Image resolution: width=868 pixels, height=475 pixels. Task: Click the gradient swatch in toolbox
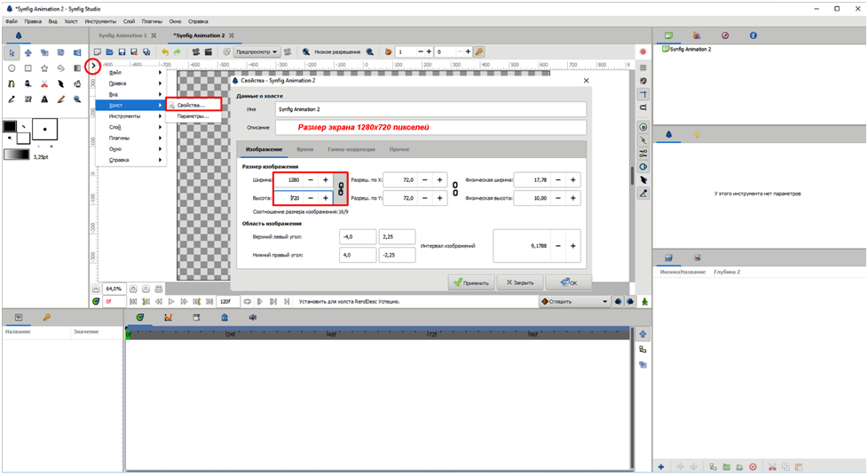point(17,154)
